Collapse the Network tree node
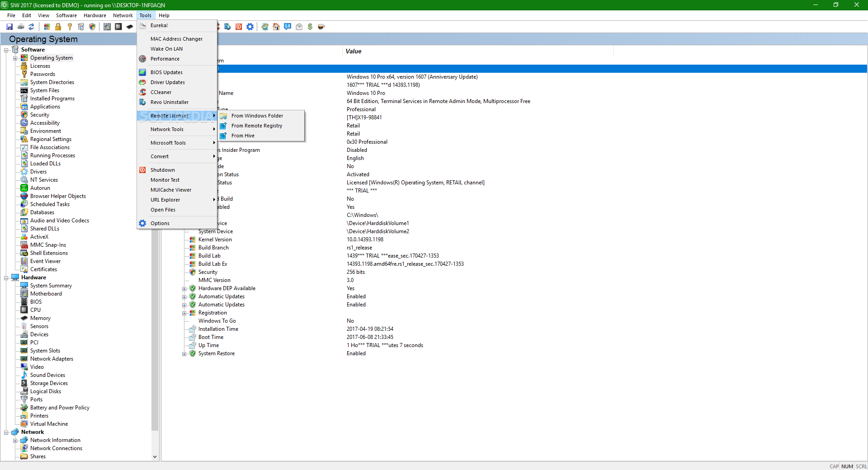Image resolution: width=868 pixels, height=470 pixels. (x=6, y=432)
